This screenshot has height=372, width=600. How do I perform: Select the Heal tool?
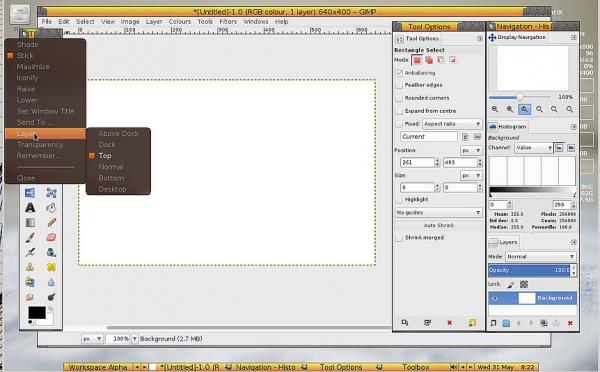click(52, 267)
